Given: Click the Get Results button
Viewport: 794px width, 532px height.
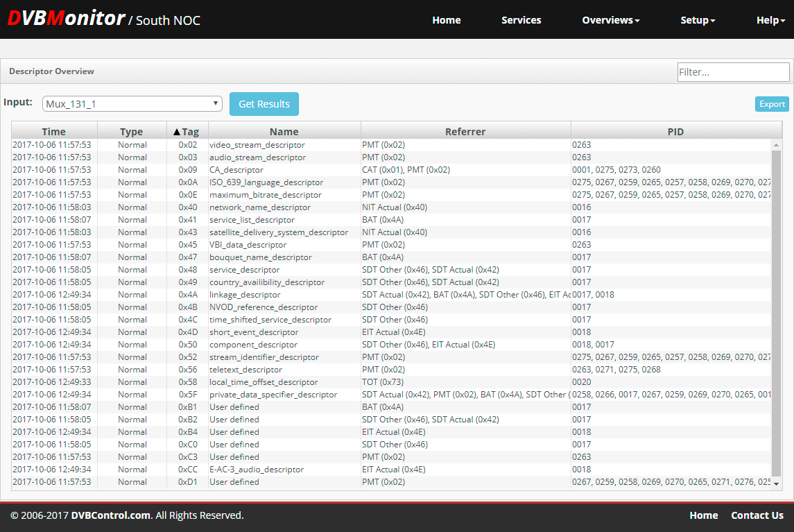Looking at the screenshot, I should 264,104.
